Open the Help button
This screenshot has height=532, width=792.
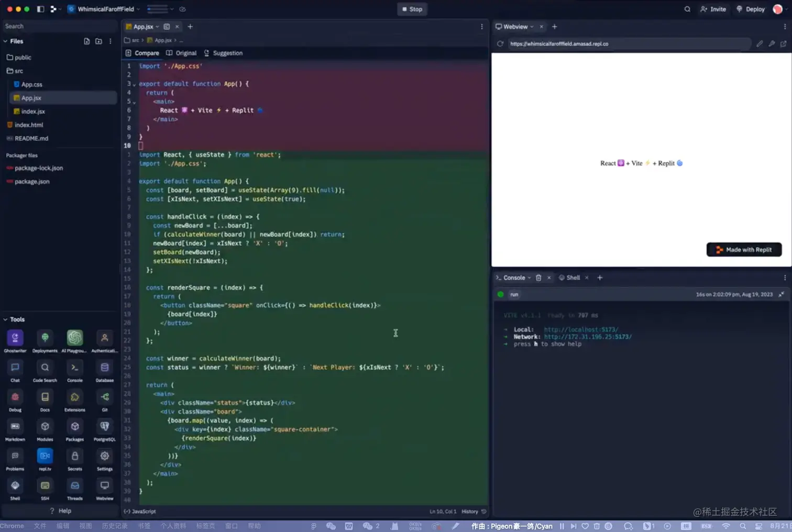point(60,511)
